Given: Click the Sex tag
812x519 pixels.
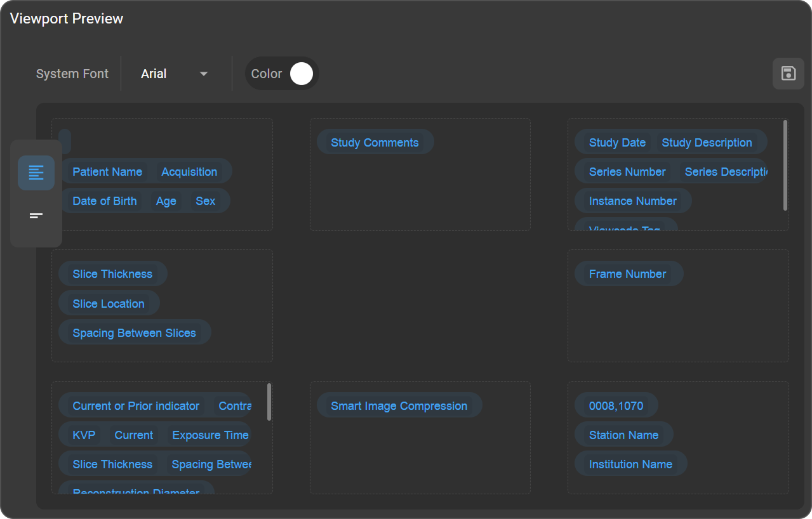Looking at the screenshot, I should [x=206, y=200].
